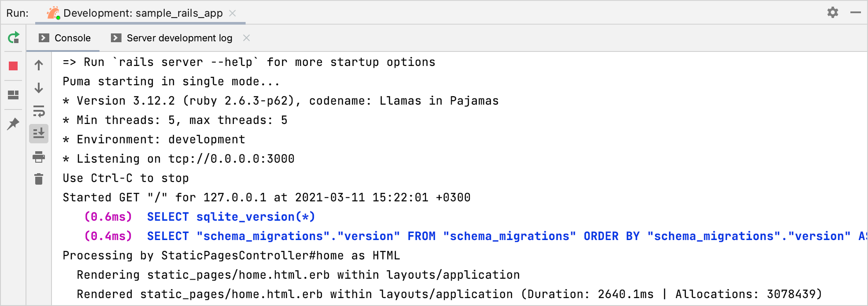Image resolution: width=868 pixels, height=306 pixels.
Task: Print the console output
Action: click(39, 157)
